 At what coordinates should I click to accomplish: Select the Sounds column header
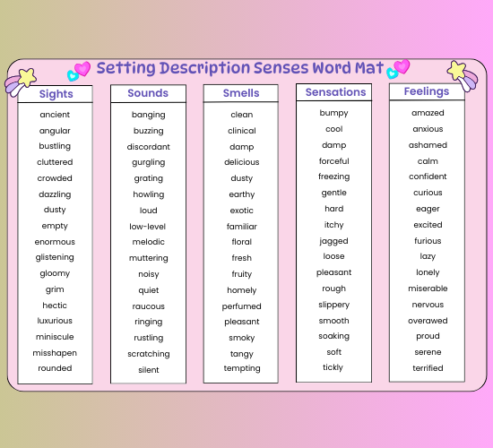[148, 93]
